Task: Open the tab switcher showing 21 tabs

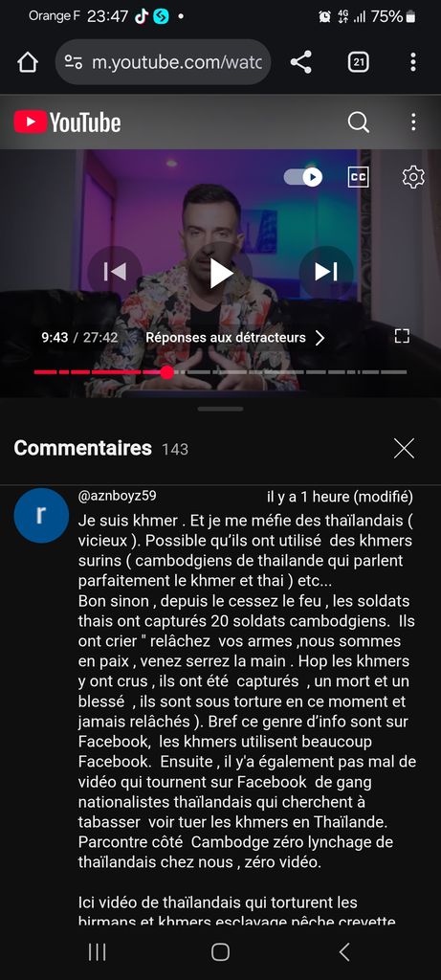Action: coord(358,62)
